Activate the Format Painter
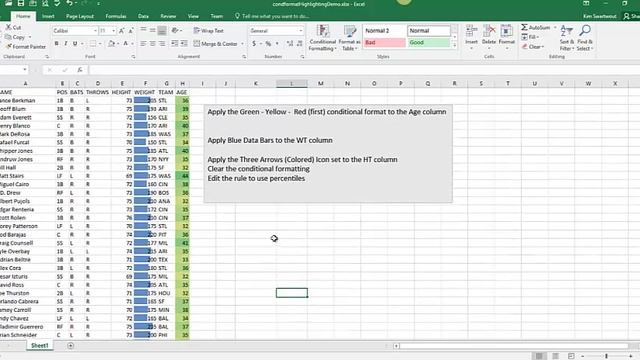Image resolution: width=640 pixels, height=360 pixels. [25, 47]
